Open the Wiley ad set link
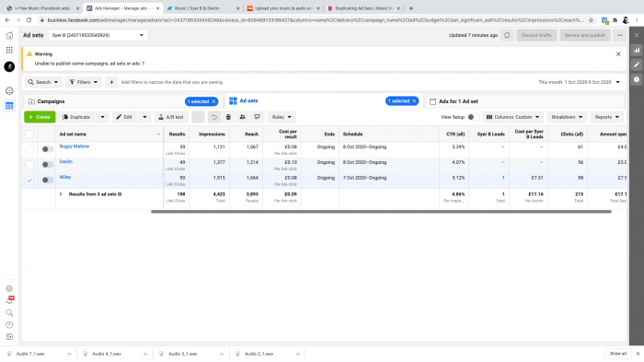Viewport: 644px width, 362px height. (x=65, y=177)
